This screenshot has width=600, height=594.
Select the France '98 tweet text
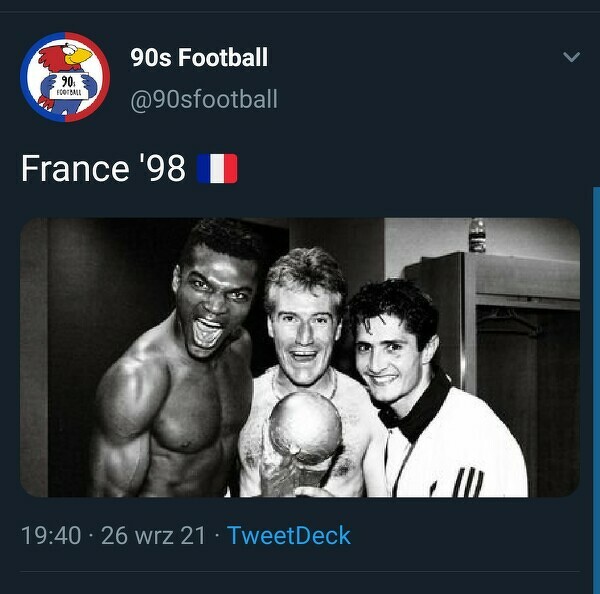click(x=103, y=169)
